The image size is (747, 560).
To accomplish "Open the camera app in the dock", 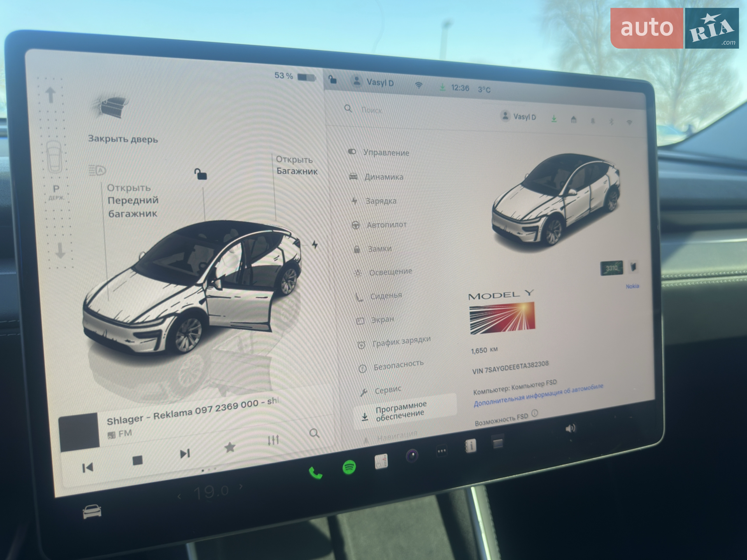I will point(412,455).
